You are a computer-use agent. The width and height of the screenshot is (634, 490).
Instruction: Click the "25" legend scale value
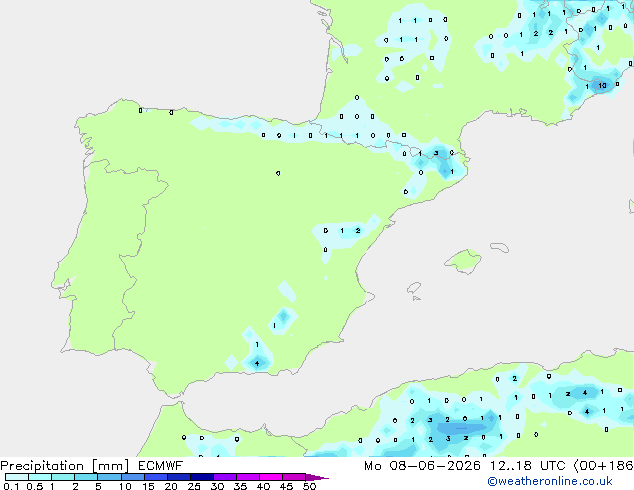(194, 486)
